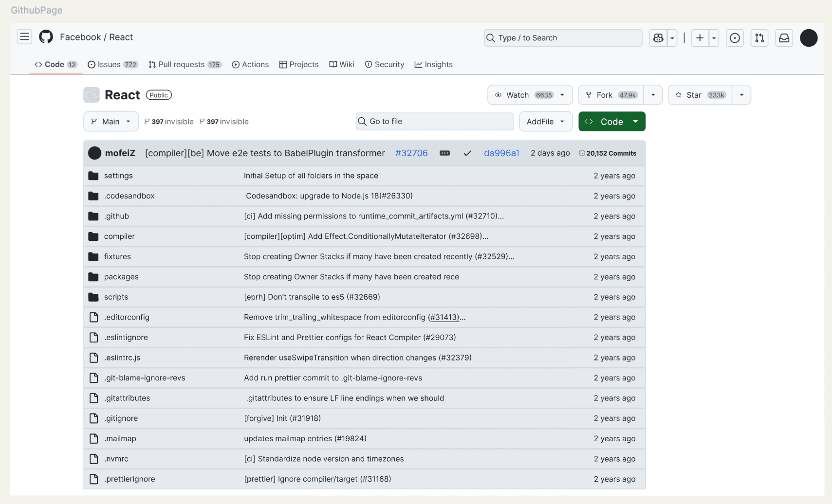The width and height of the screenshot is (832, 504).
Task: Click the plus create-new icon
Action: 700,38
